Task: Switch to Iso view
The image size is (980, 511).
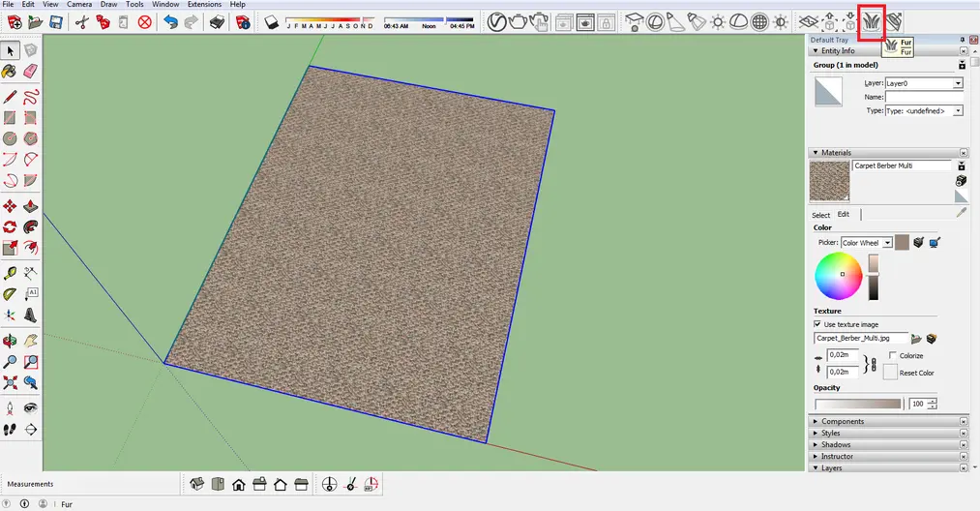Action: (x=197, y=484)
